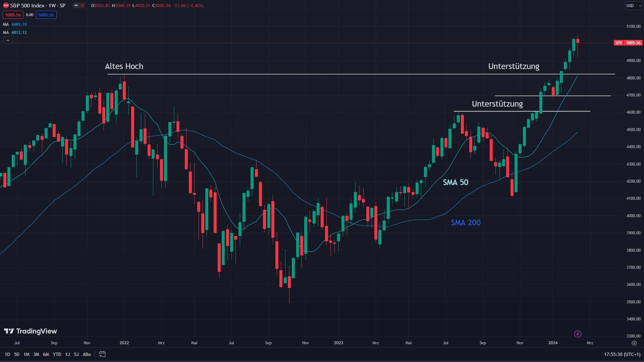Set time range to 1M
Image resolution: width=644 pixels, height=362 pixels.
(x=26, y=354)
